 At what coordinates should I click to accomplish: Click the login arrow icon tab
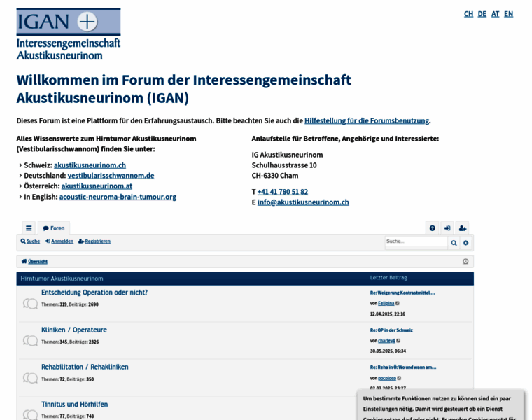click(447, 228)
